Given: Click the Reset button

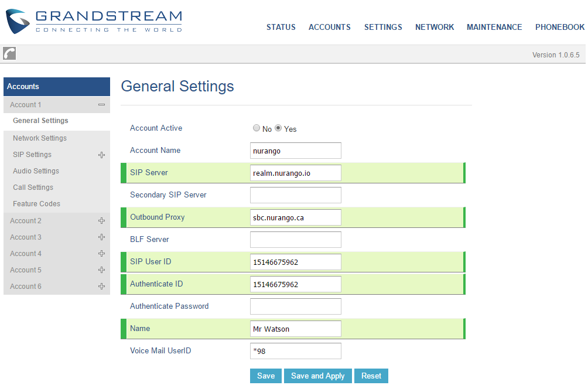Looking at the screenshot, I should (371, 376).
